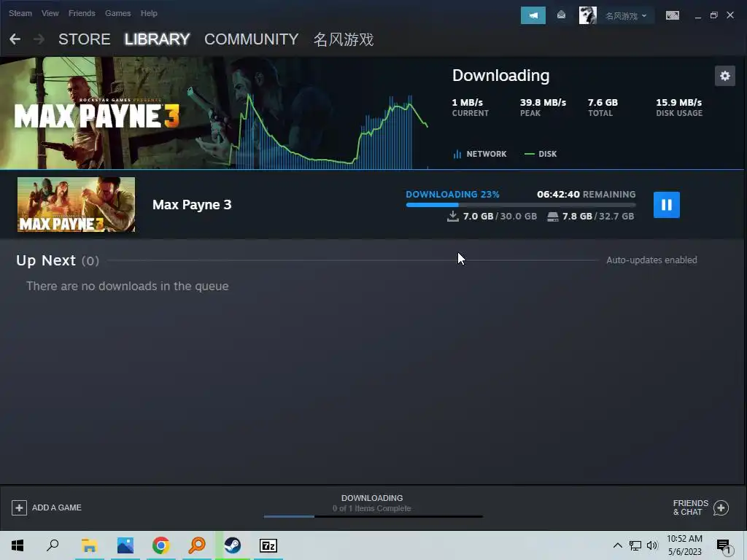The image size is (747, 560).
Task: Click the plus icon beside ADD A GAME
Action: click(x=19, y=507)
